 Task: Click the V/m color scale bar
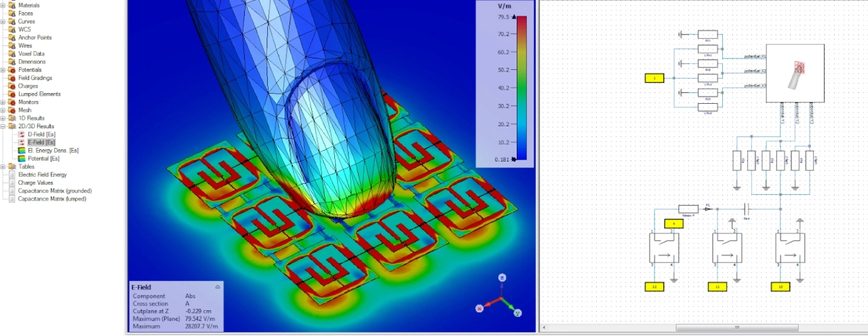(521, 88)
